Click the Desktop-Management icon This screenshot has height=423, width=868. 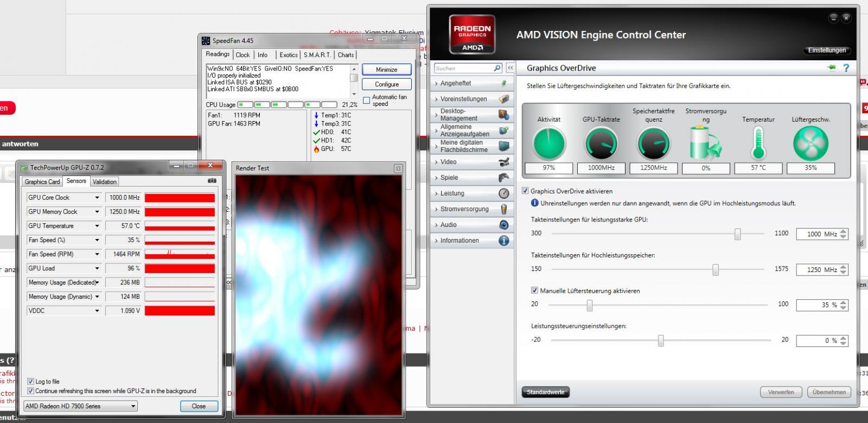pos(504,115)
